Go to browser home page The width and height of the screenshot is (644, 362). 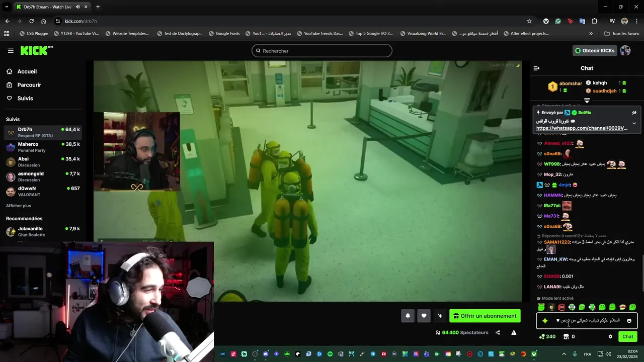pyautogui.click(x=43, y=21)
